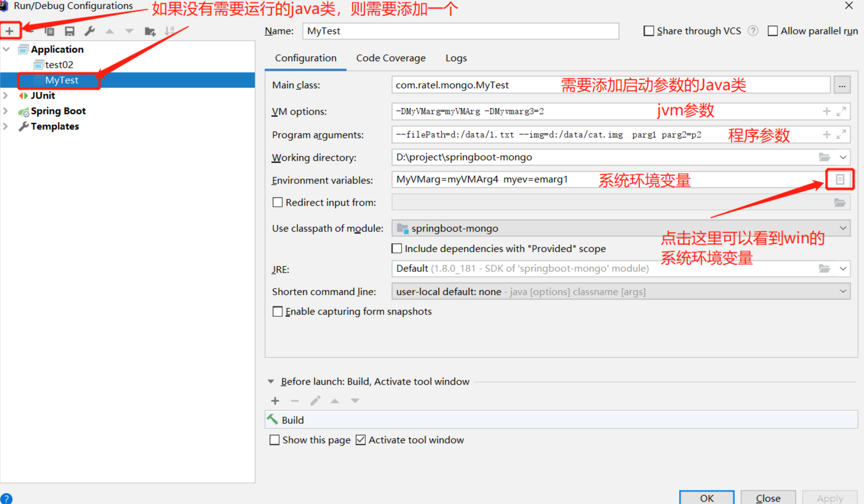The image size is (864, 504).
Task: Click the Browse files icon for Environment variables
Action: 840,179
